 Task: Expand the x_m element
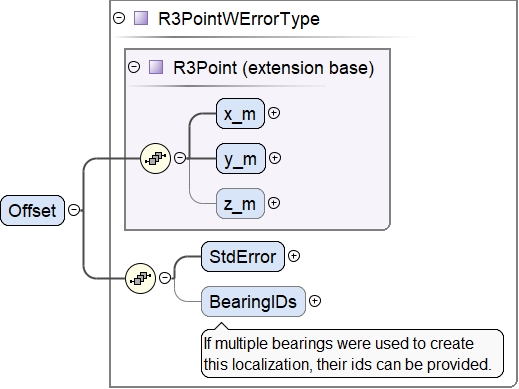(274, 113)
